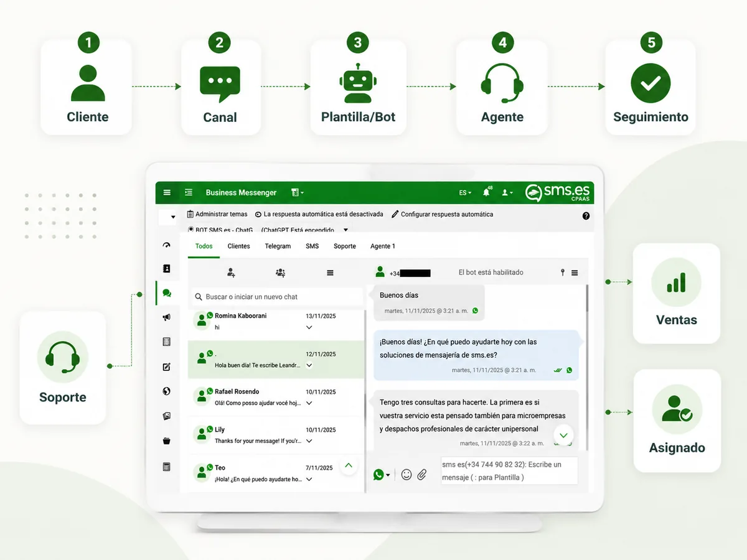Image resolution: width=747 pixels, height=560 pixels.
Task: Switch to the Agente 1 tab
Action: [383, 246]
